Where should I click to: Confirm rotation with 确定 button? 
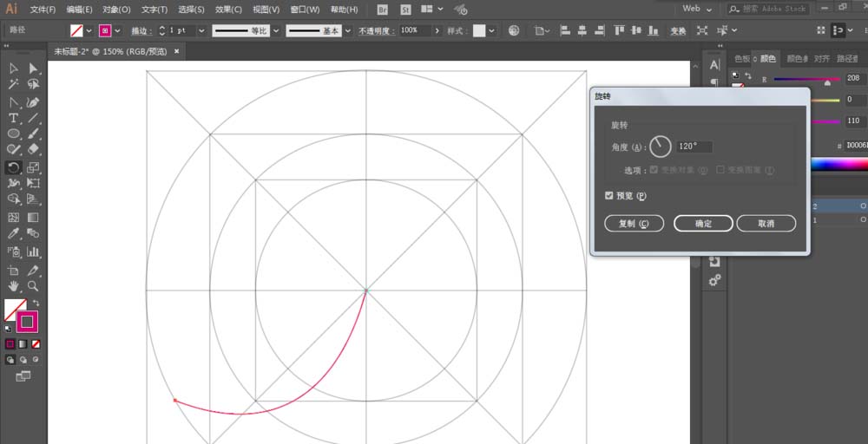click(704, 224)
